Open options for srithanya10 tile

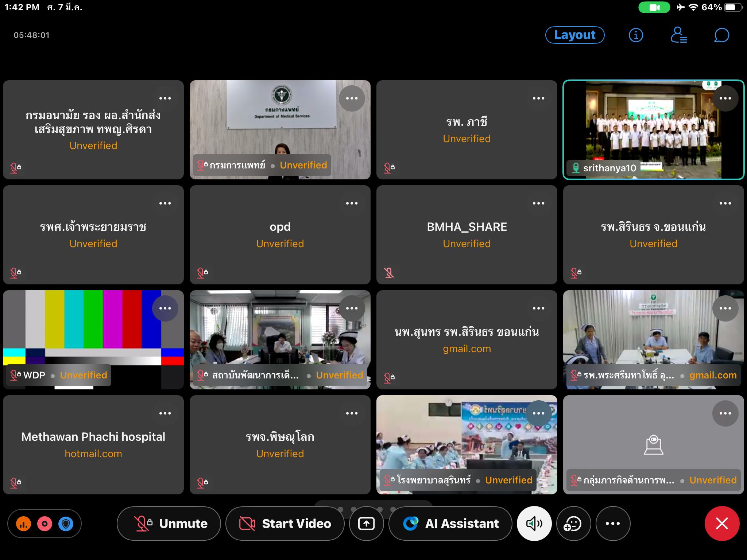pyautogui.click(x=725, y=98)
